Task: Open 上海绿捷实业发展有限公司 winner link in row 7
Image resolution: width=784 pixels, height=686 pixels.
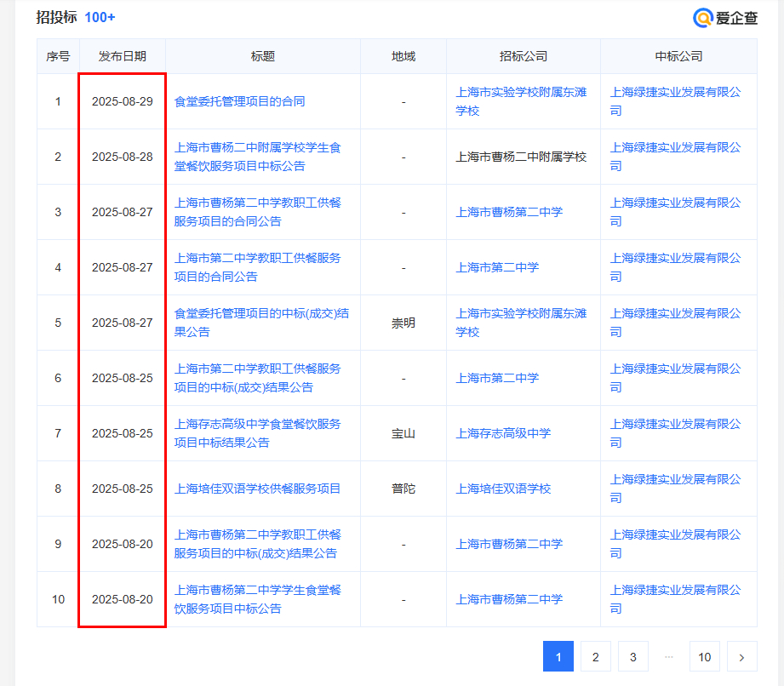Action: (676, 433)
